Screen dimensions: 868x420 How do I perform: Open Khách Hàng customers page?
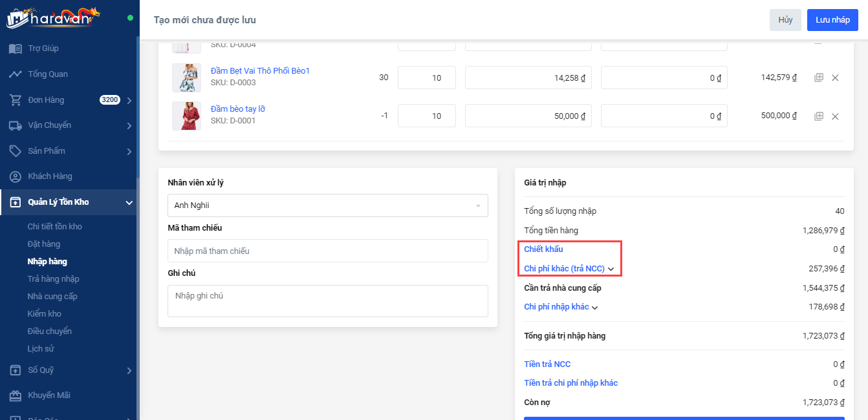(50, 176)
